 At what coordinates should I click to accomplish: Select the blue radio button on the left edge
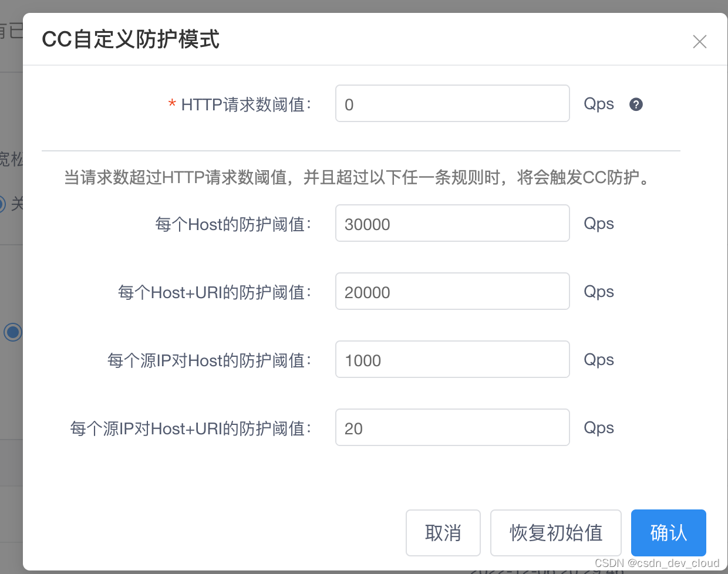point(12,332)
